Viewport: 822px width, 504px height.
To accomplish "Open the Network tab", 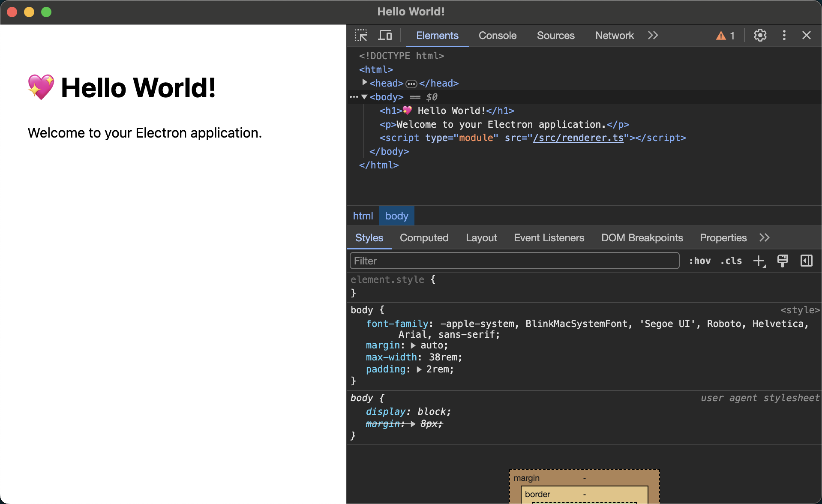I will click(615, 36).
